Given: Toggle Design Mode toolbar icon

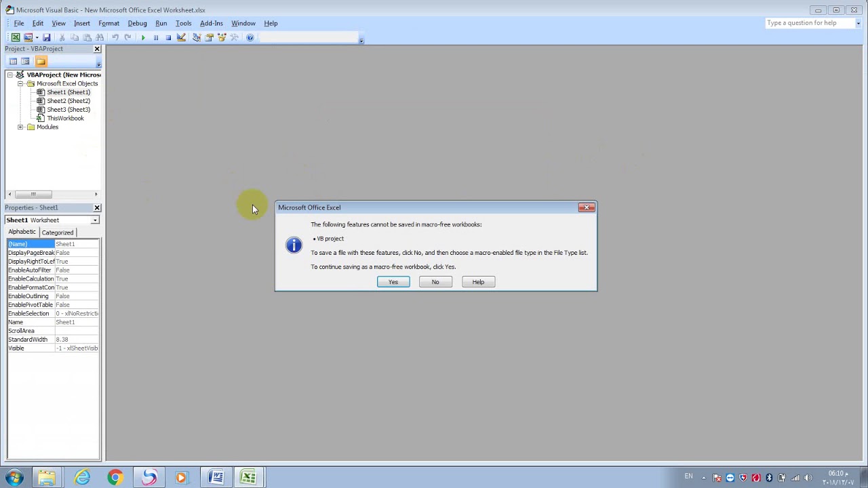Looking at the screenshot, I should pos(181,37).
